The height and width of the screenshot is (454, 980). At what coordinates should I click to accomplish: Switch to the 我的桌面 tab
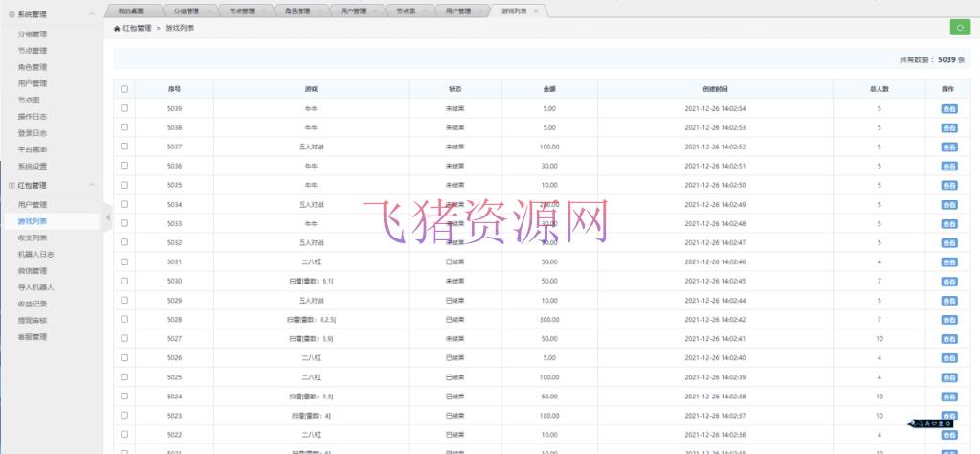click(131, 11)
